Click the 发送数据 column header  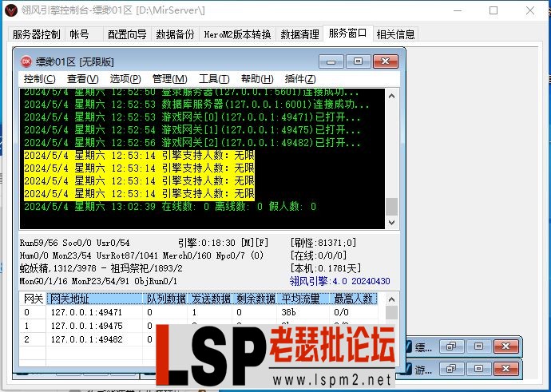(211, 299)
